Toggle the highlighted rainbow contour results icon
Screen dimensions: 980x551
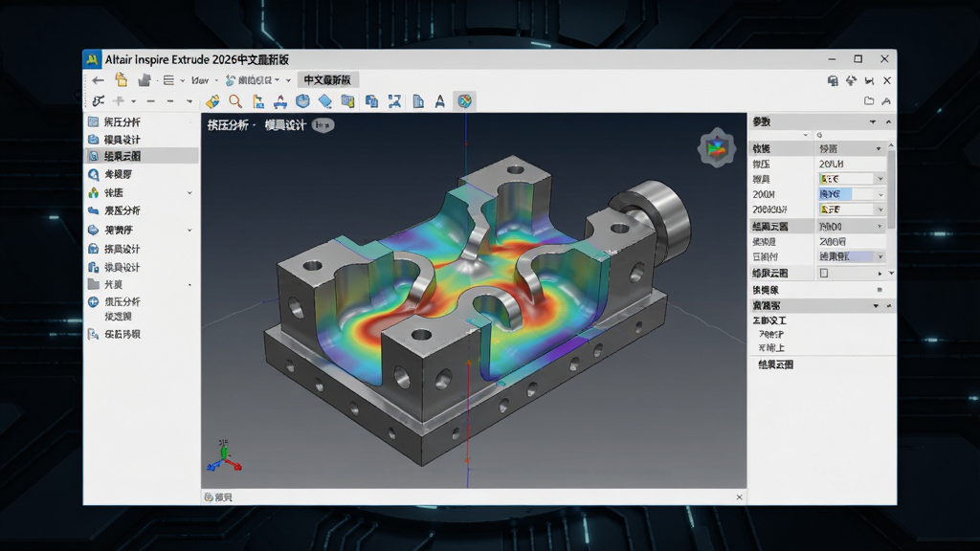[x=464, y=101]
